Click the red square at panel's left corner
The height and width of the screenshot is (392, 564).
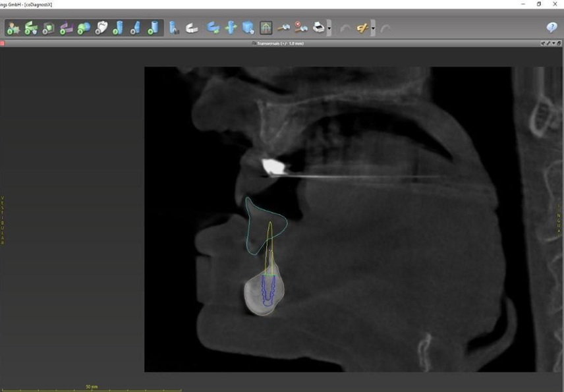click(x=2, y=43)
